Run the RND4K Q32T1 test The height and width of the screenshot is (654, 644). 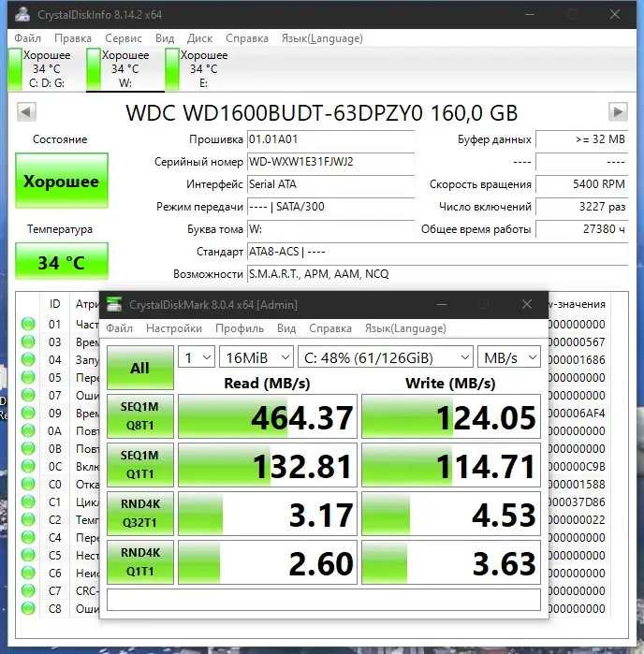click(140, 514)
